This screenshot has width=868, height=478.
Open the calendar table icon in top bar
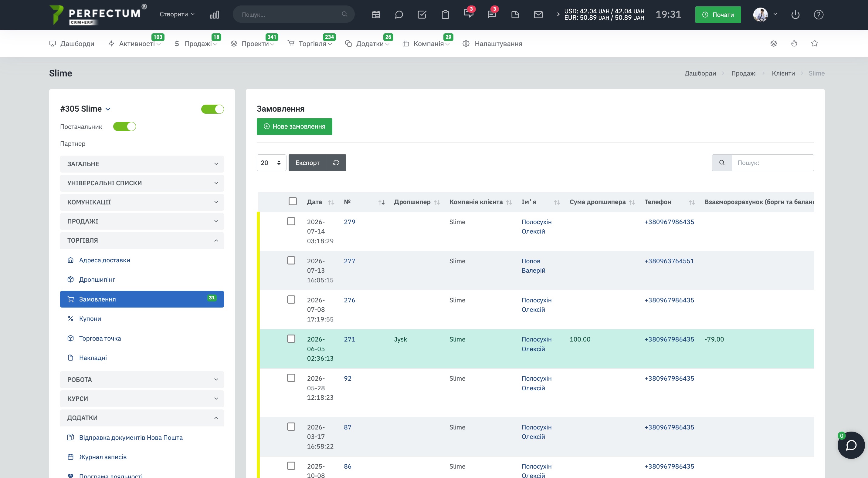coord(376,15)
